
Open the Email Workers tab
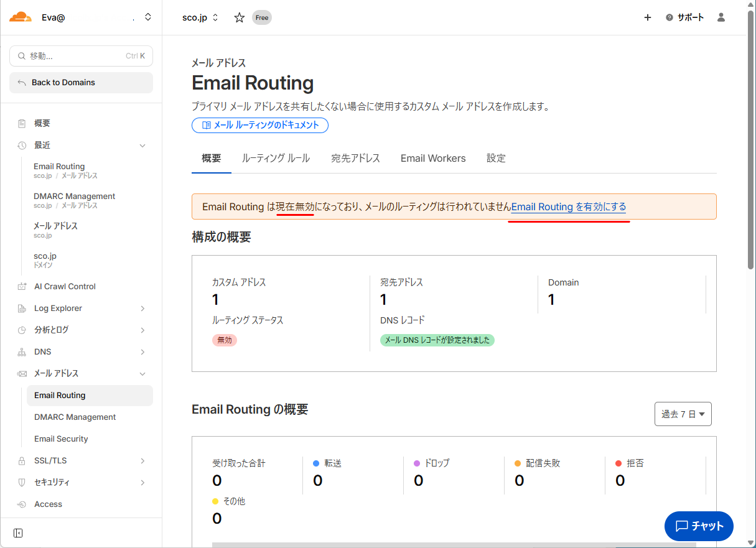click(432, 158)
